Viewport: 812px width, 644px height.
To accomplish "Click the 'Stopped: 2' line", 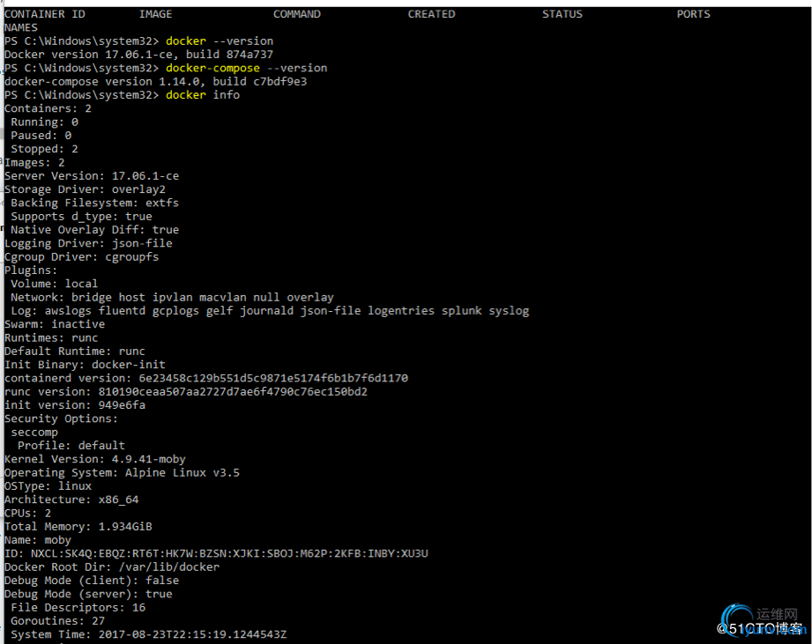I will point(45,149).
